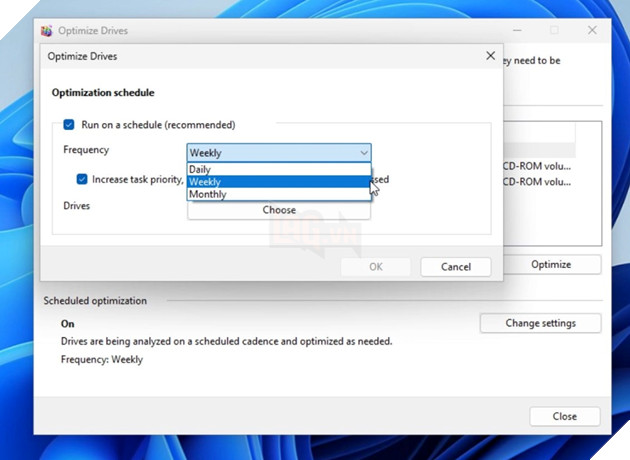Cancel the optimization schedule dialog
The height and width of the screenshot is (460, 630).
tap(455, 267)
